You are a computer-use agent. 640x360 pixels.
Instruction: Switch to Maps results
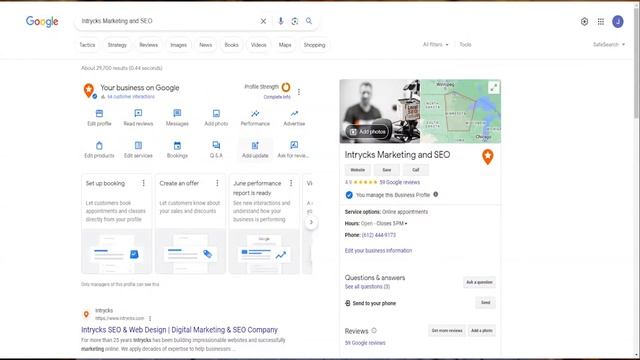pos(285,45)
